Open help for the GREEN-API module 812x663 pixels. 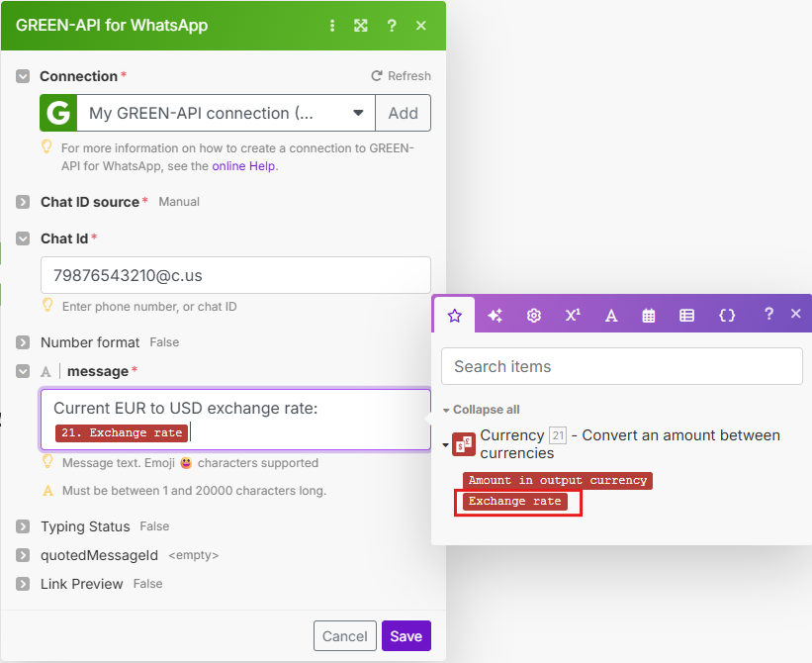pyautogui.click(x=392, y=26)
